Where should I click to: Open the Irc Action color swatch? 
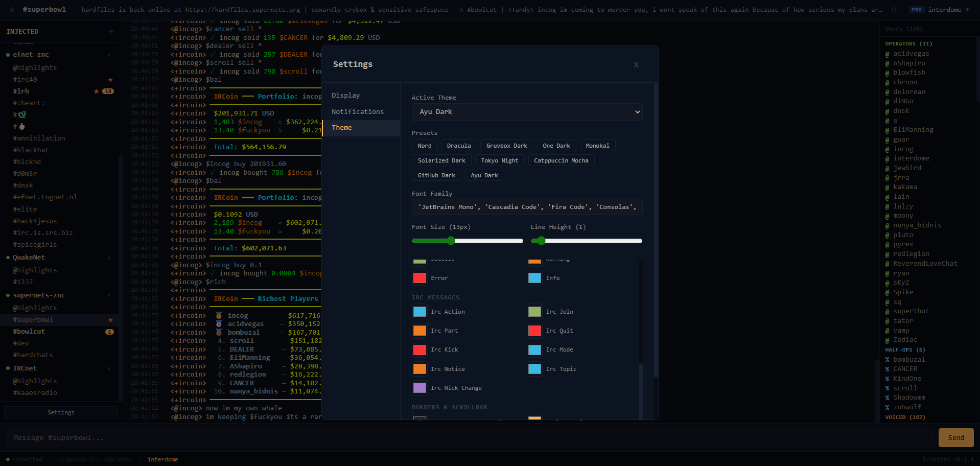[x=419, y=312]
